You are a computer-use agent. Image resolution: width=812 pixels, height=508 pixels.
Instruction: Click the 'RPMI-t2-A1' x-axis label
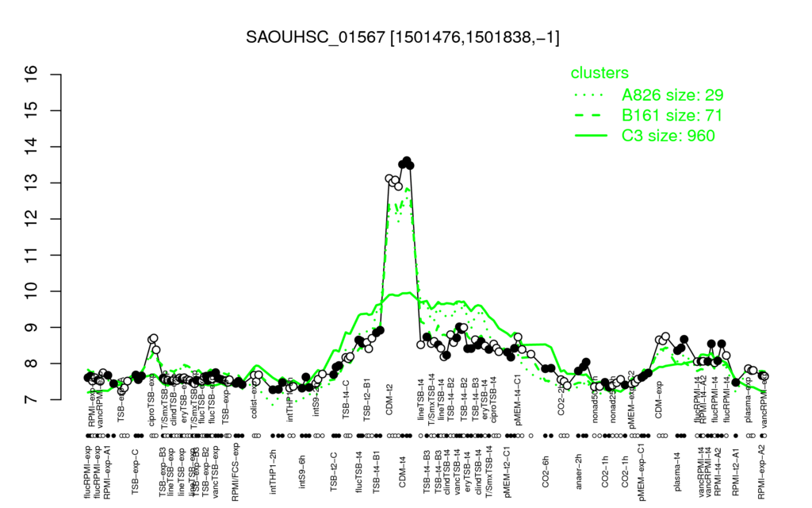736,471
